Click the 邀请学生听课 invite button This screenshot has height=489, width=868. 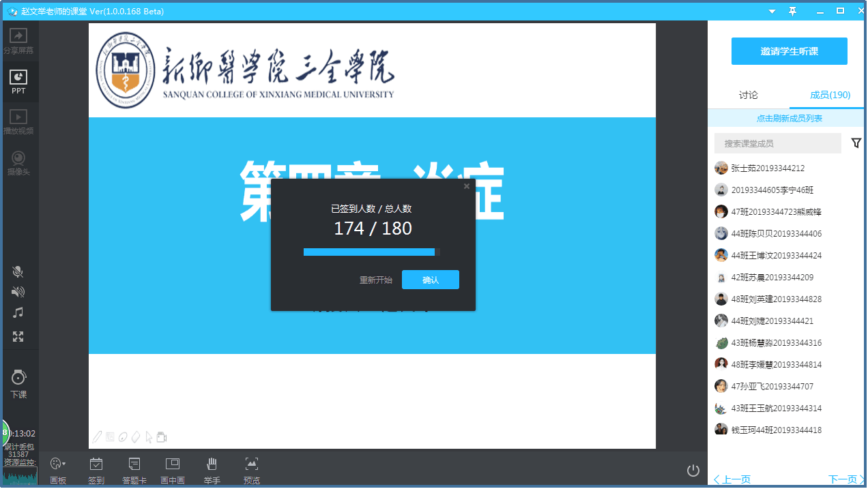[x=789, y=51]
